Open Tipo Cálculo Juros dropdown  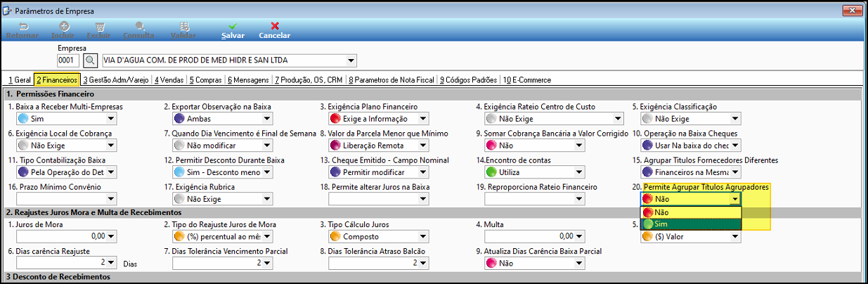tap(422, 236)
